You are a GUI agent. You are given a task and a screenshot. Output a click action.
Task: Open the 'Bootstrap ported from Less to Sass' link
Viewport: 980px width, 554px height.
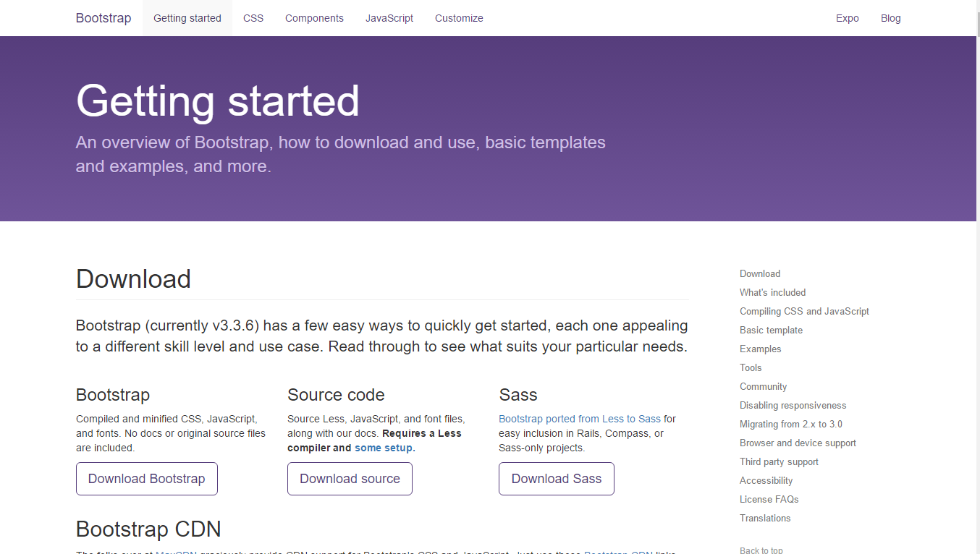579,418
